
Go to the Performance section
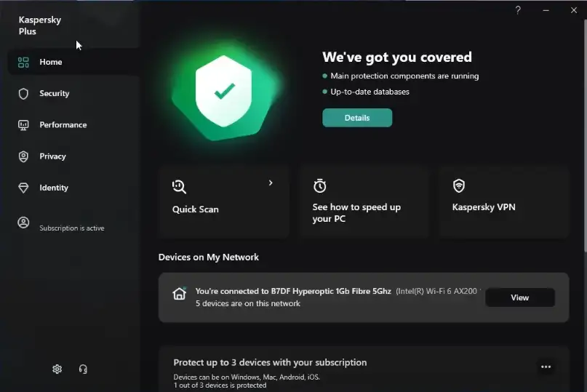(63, 125)
